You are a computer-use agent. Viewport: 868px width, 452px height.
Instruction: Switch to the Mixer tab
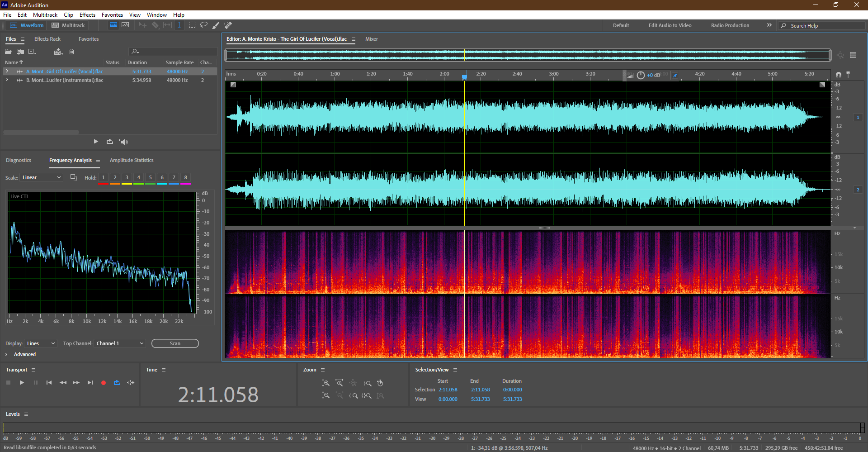[372, 39]
